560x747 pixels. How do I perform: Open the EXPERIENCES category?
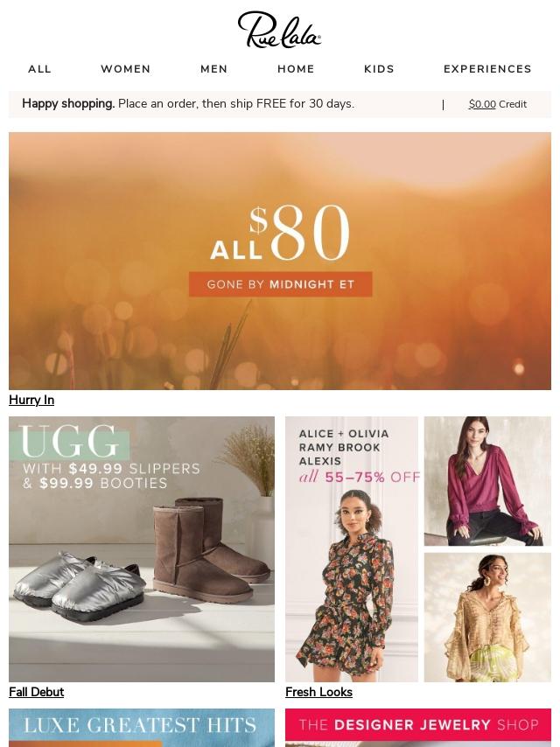487,69
